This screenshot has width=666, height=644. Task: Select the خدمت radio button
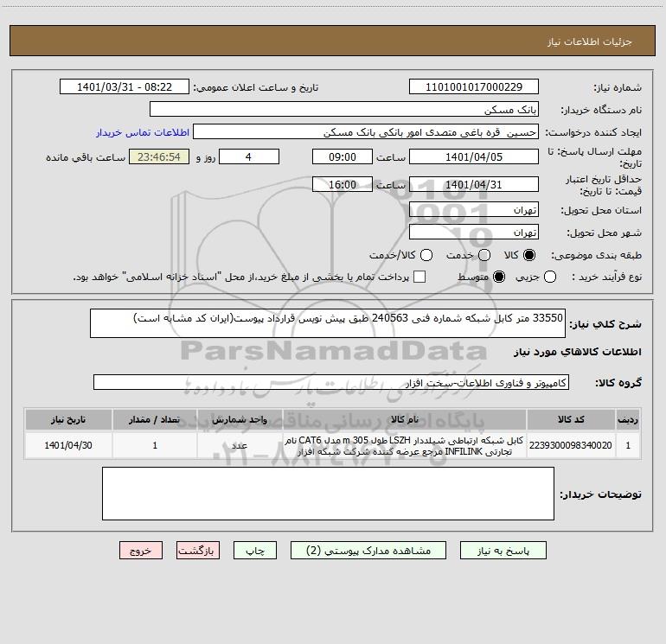tap(484, 255)
